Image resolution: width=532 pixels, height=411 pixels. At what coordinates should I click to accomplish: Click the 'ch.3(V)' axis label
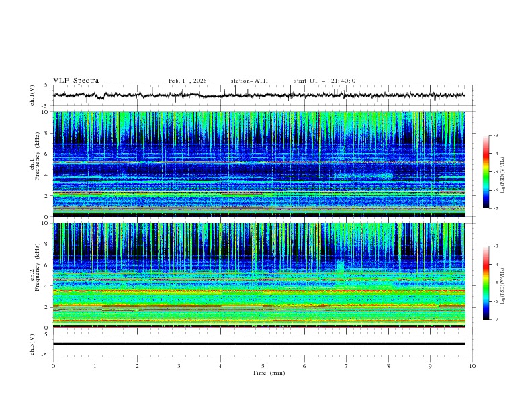point(32,345)
